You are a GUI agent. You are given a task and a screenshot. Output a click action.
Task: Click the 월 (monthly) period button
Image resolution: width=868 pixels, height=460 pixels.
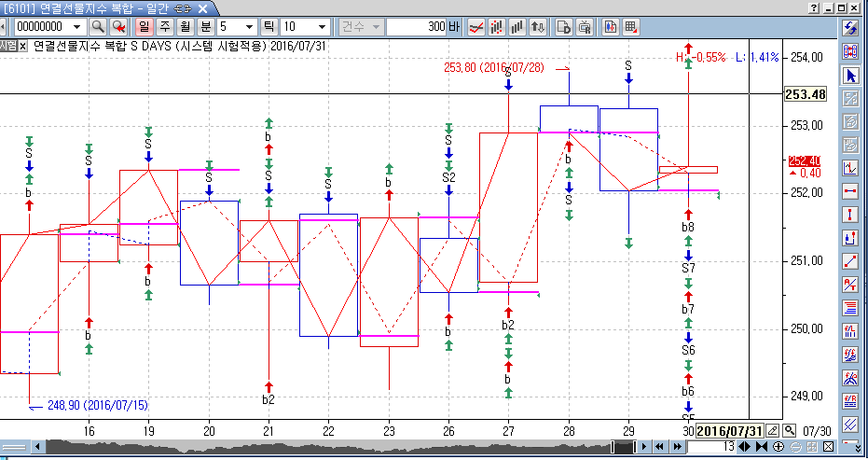[x=186, y=27]
